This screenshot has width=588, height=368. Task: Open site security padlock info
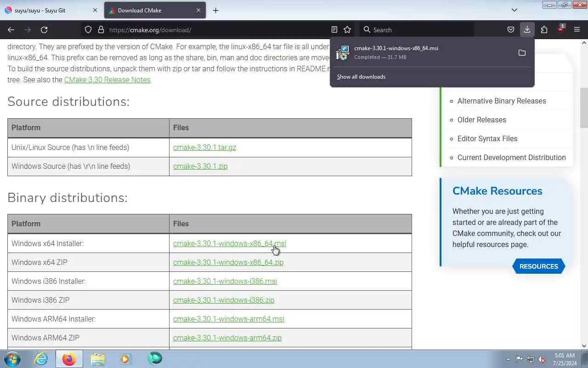tap(101, 30)
